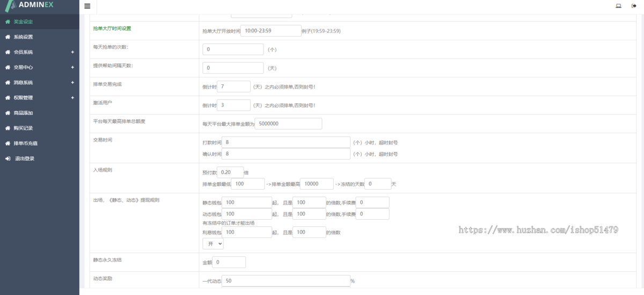Click the 排单金额最高 field showing 10000
Screen dimensions: 644x295
[317, 184]
